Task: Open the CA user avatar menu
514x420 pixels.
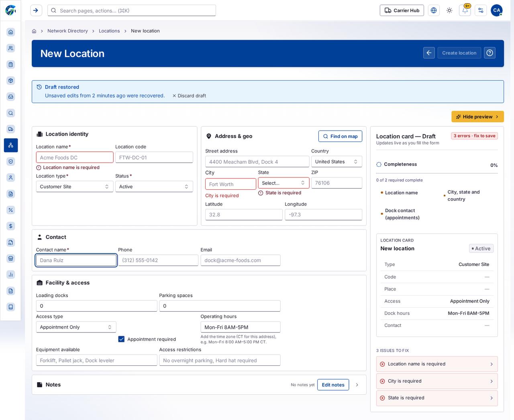Action: (x=497, y=10)
